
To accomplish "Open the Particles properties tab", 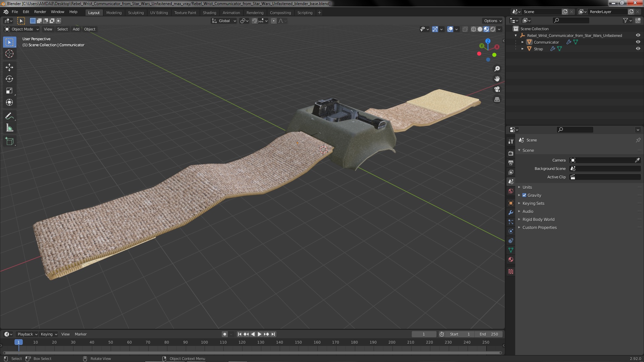I will pos(511,222).
